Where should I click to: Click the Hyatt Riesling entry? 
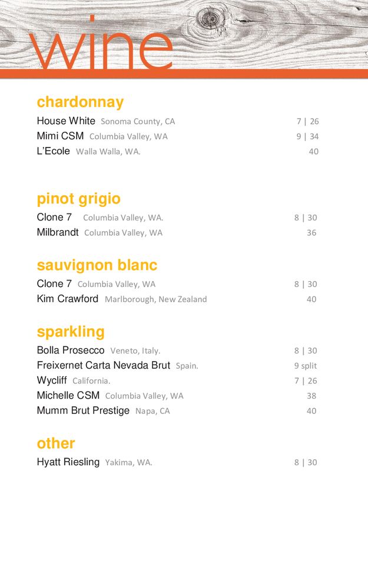click(x=68, y=462)
